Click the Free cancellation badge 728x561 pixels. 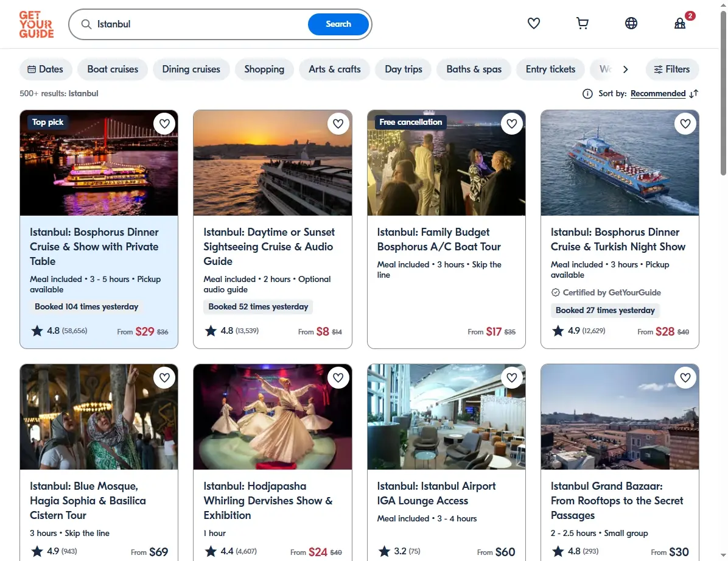click(x=410, y=122)
